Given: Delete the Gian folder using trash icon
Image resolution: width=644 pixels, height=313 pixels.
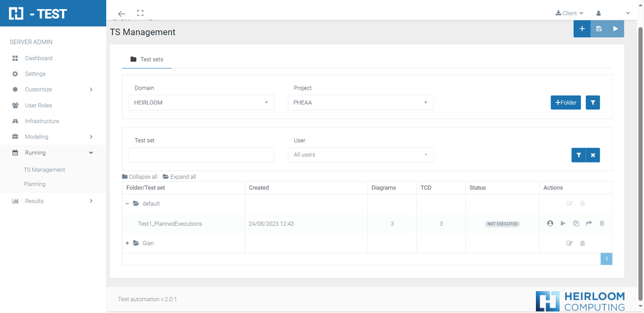Looking at the screenshot, I should [x=582, y=243].
